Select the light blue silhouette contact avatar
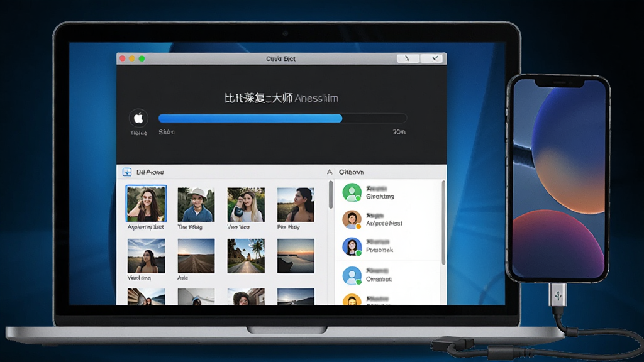The image size is (644, 362). 352,275
